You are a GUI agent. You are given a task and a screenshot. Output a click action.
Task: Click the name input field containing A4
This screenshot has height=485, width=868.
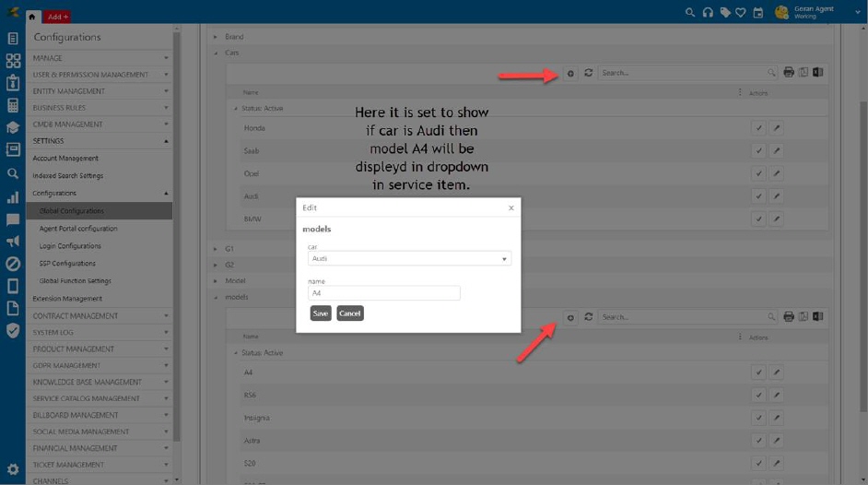pos(383,293)
